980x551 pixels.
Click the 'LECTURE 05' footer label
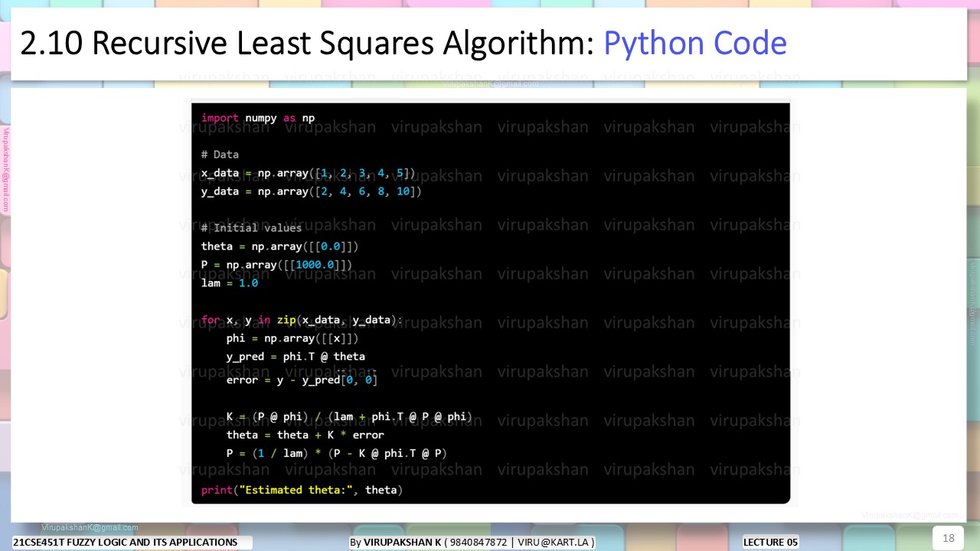coord(771,543)
